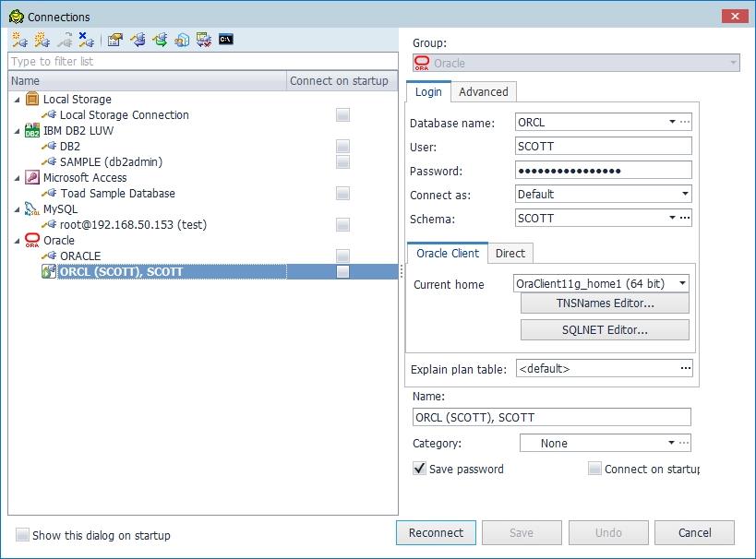Viewport: 756px width, 559px height.
Task: Click the export connections green arrow icon
Action: coord(160,40)
